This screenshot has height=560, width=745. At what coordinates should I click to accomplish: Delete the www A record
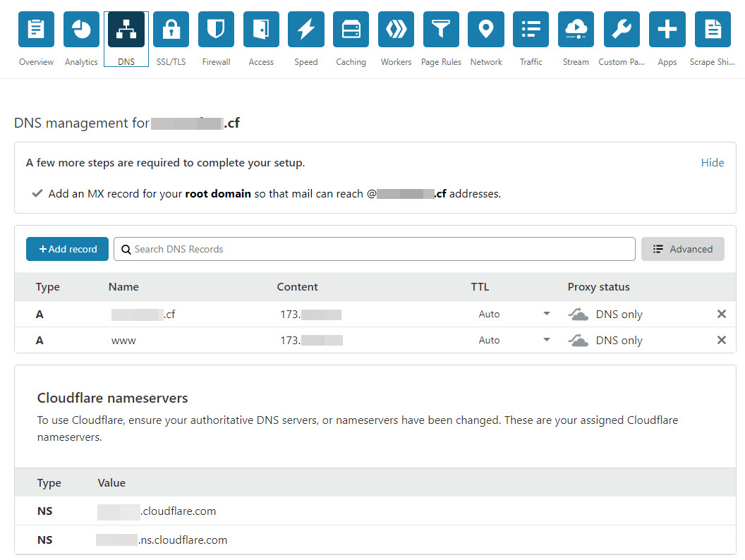click(721, 340)
